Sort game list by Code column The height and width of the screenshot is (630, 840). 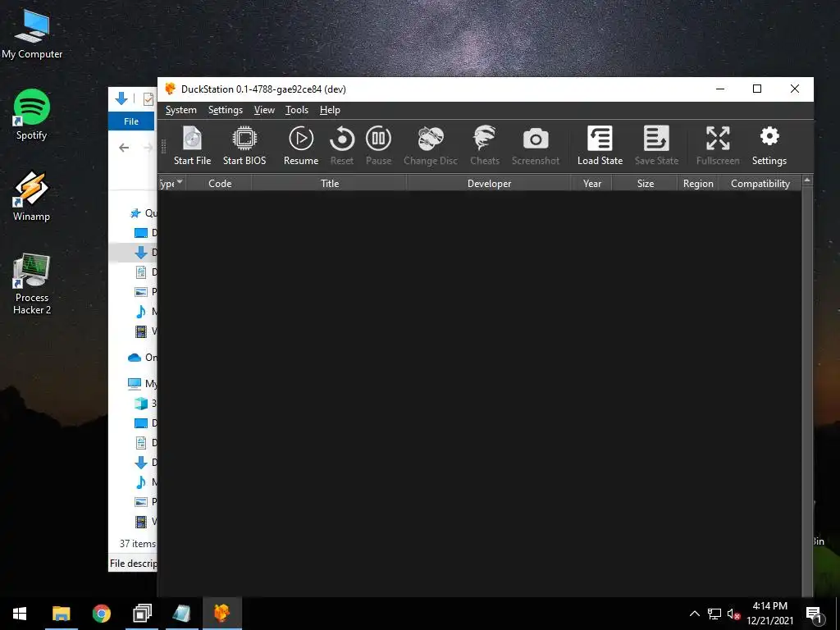(220, 183)
